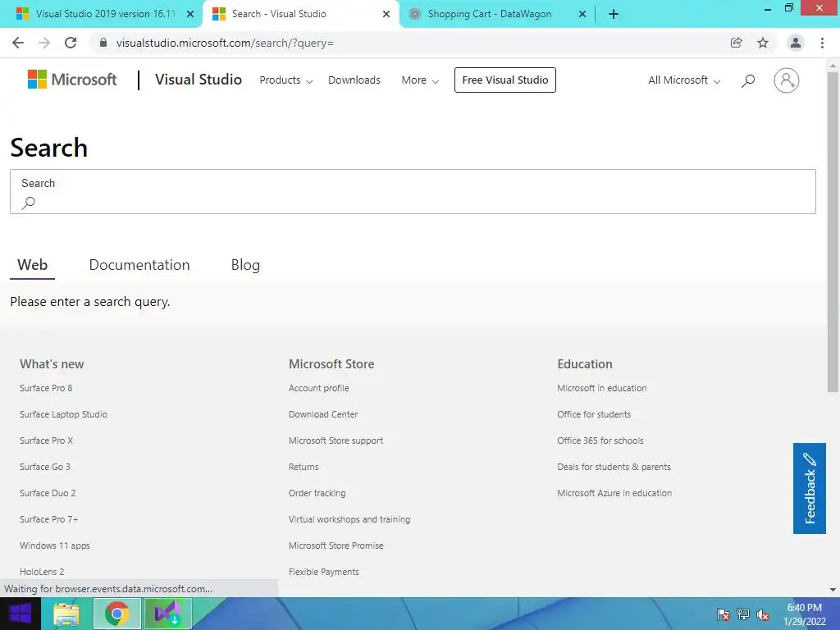
Task: Sign in via account avatar icon
Action: (787, 80)
